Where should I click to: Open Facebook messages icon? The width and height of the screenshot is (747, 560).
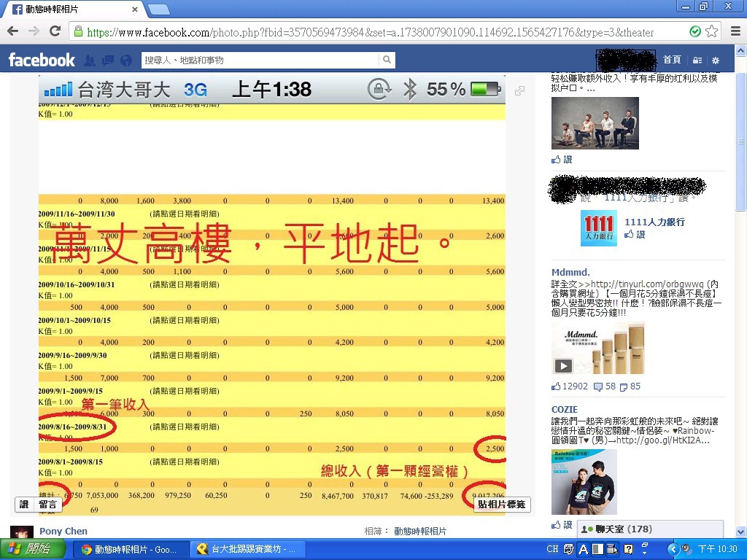(108, 60)
